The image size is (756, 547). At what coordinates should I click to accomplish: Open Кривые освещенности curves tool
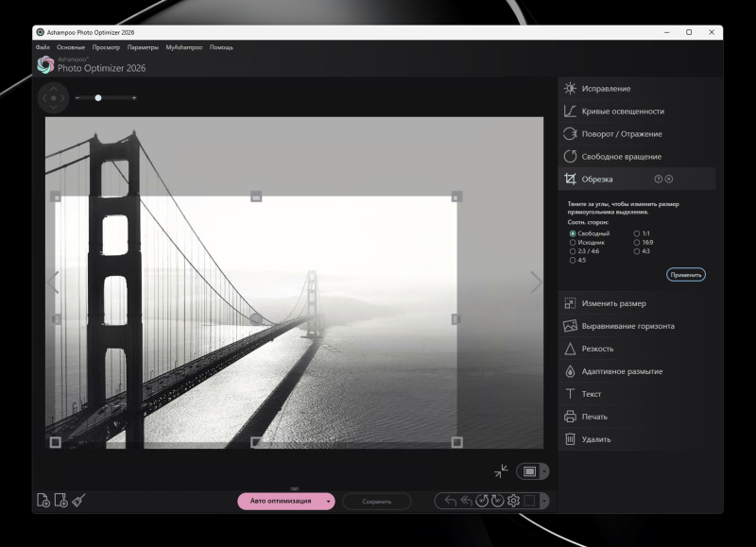(x=636, y=111)
